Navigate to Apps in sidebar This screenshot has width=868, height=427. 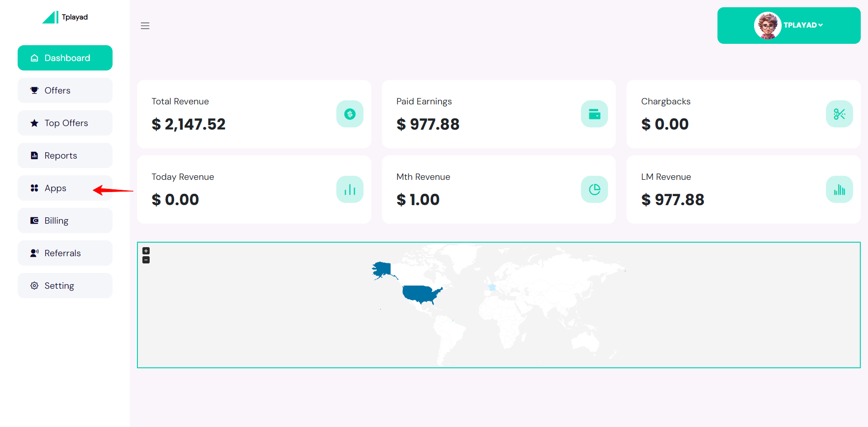coord(65,188)
